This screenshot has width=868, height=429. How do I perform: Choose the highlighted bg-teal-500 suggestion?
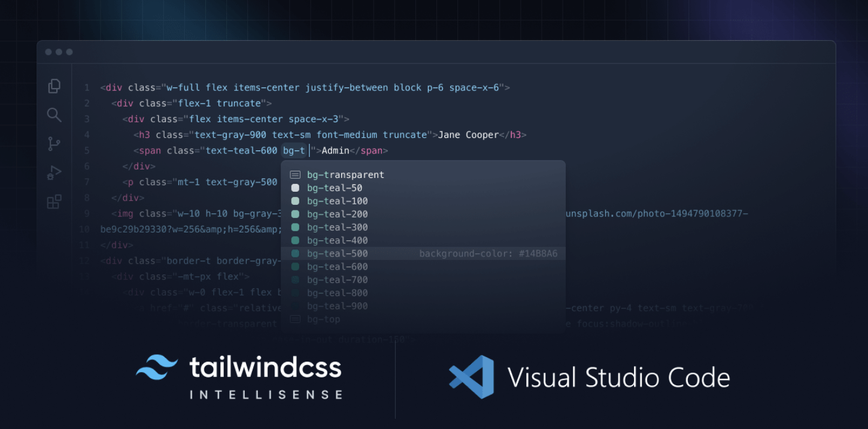pyautogui.click(x=423, y=254)
